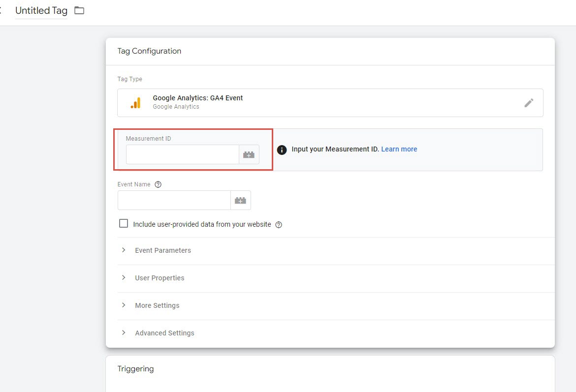This screenshot has height=392, width=576.
Task: Click the Untitled Tag name to rename it
Action: pos(41,10)
